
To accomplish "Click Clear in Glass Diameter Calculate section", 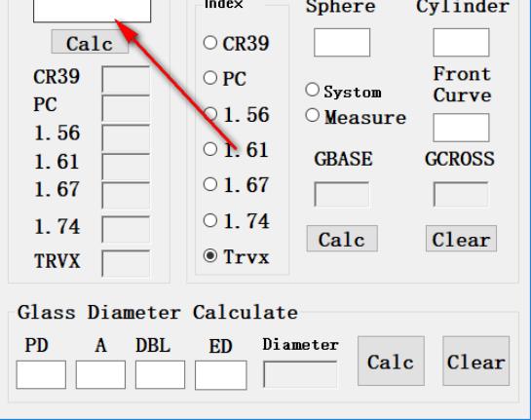I will click(476, 361).
